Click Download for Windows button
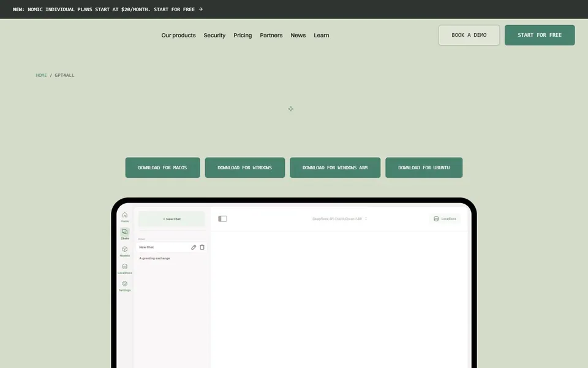588x368 pixels. click(x=245, y=167)
